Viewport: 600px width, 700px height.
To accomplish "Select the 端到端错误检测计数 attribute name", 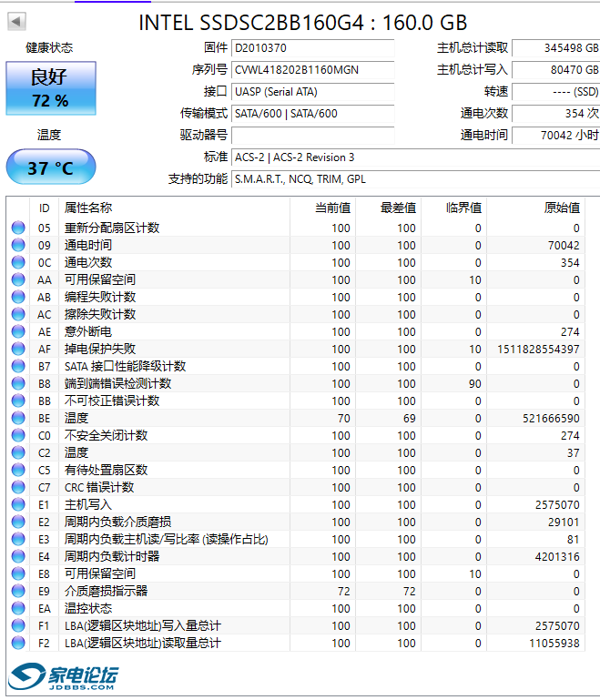I will pyautogui.click(x=117, y=383).
